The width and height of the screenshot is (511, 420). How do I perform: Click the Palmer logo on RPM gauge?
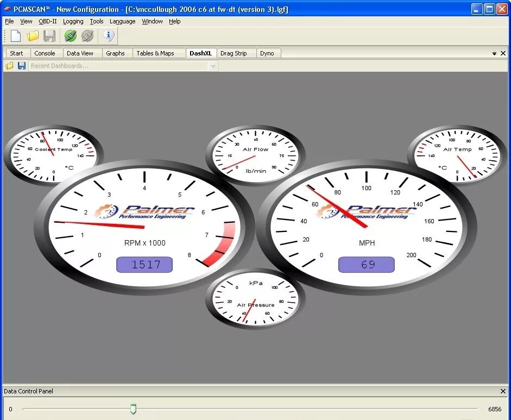(x=144, y=212)
